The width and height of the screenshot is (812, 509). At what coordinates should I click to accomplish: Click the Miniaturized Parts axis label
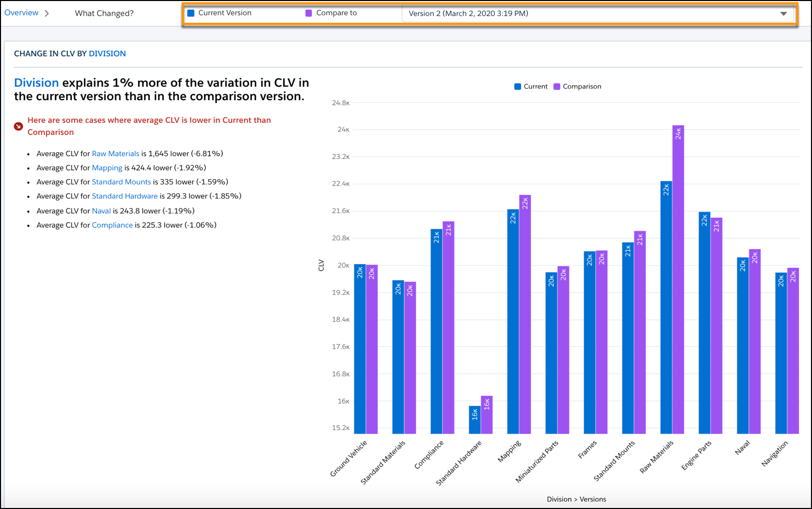pos(537,461)
